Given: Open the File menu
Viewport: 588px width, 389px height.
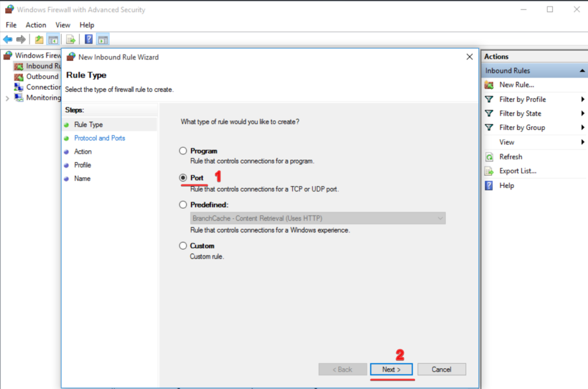Looking at the screenshot, I should pyautogui.click(x=11, y=25).
